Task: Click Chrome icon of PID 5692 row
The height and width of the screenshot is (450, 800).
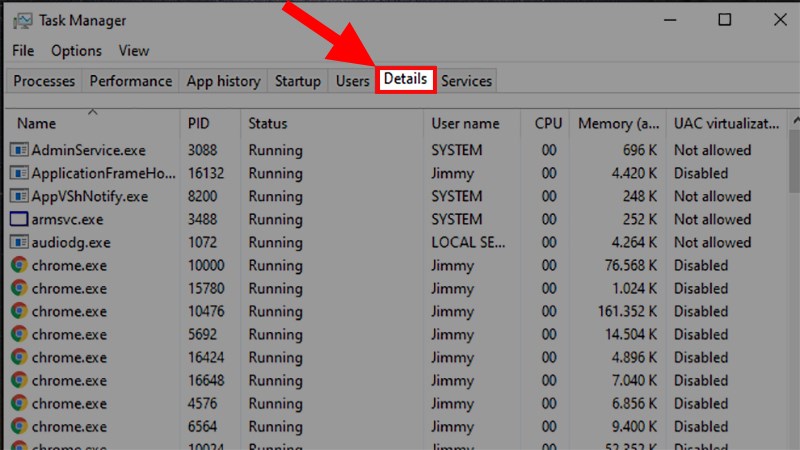Action: (x=19, y=334)
